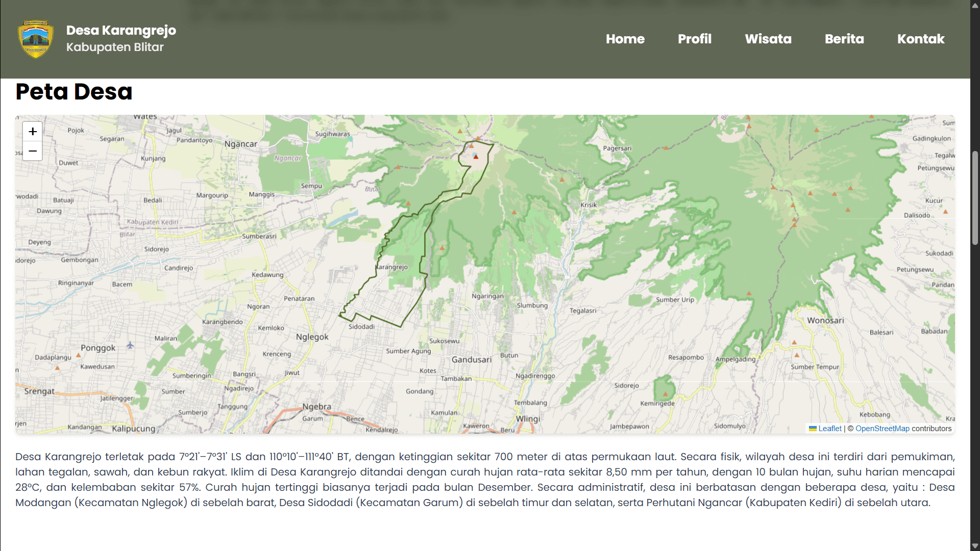This screenshot has height=551, width=980.
Task: Click the page vertical scrollbar thumb
Action: (975, 198)
